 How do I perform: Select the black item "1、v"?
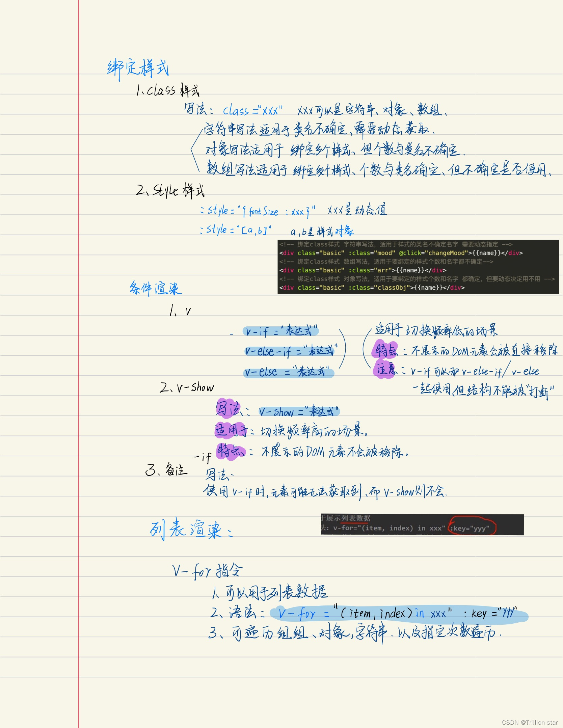tap(180, 310)
